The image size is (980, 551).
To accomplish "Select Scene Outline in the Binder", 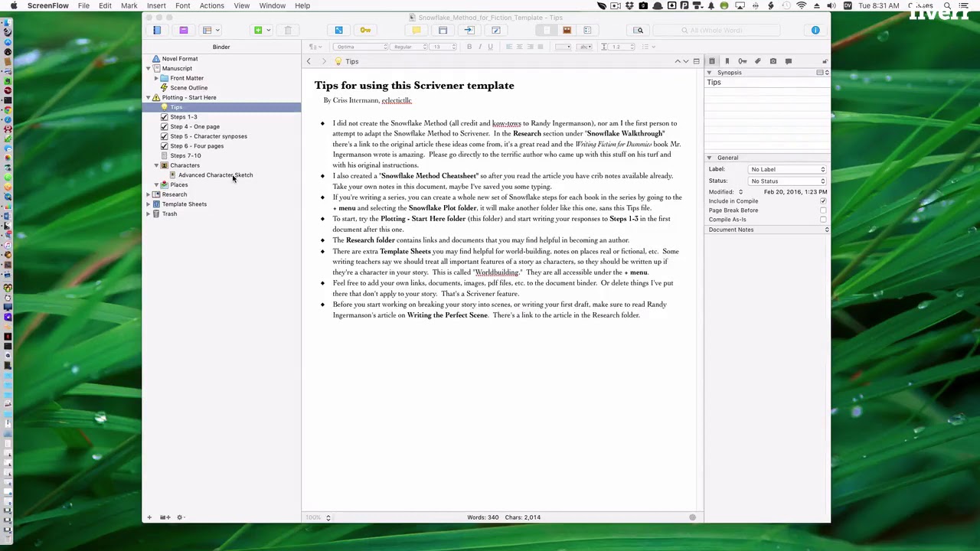I will 188,88.
